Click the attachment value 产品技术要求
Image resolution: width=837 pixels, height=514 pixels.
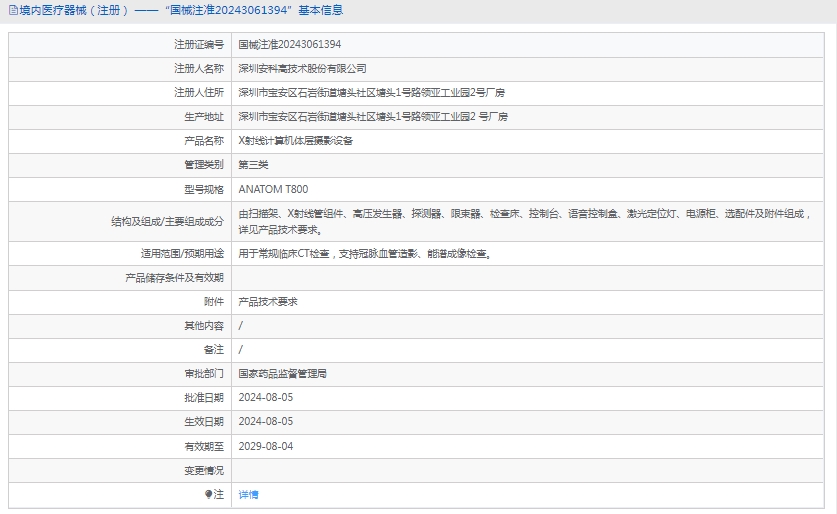[x=268, y=301]
